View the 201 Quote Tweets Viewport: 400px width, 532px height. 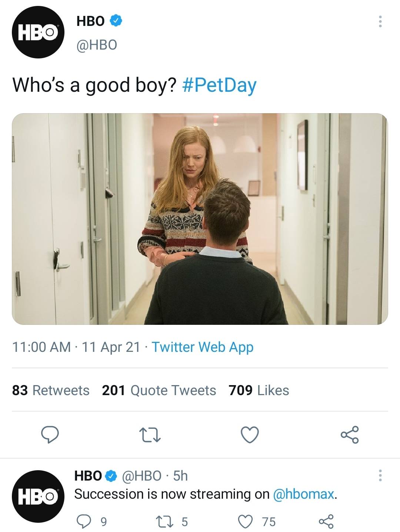click(x=159, y=390)
